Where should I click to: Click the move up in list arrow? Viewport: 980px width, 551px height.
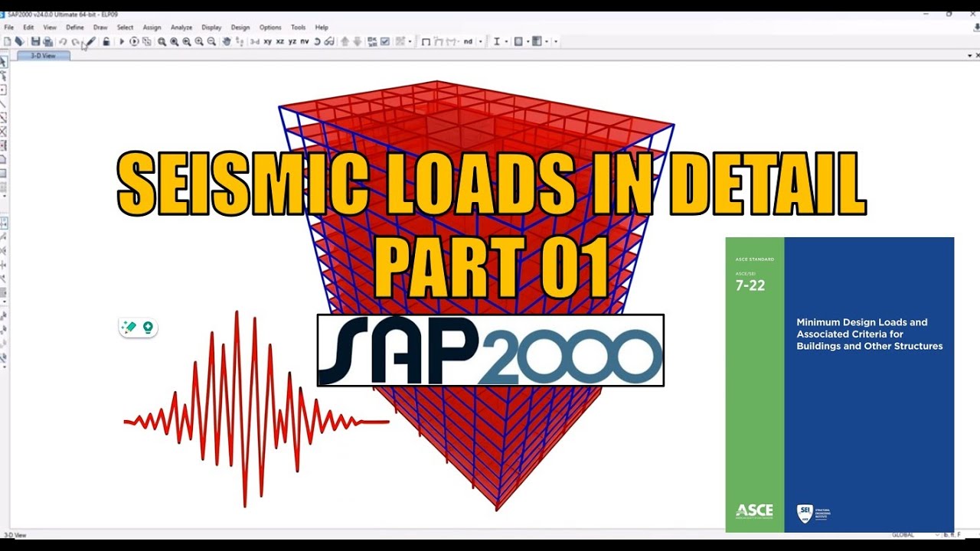click(x=346, y=41)
